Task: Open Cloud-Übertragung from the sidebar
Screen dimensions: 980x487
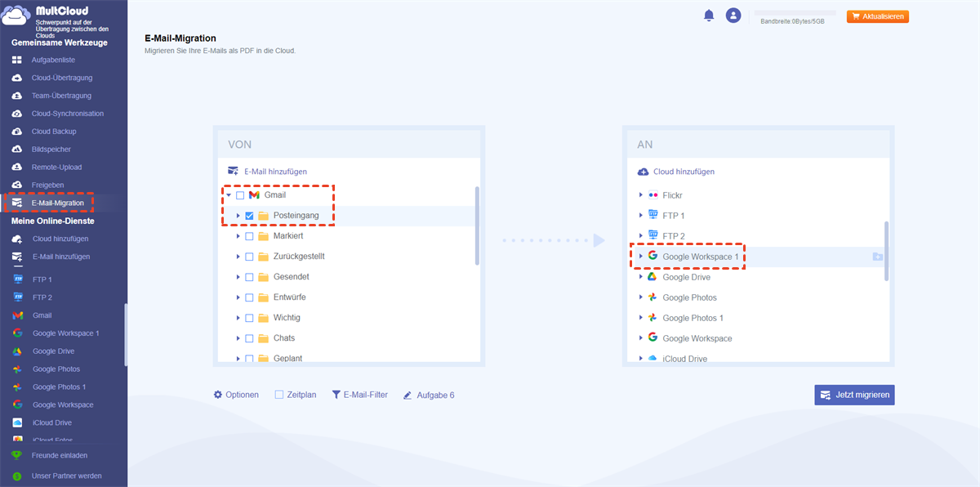Action: click(x=63, y=78)
